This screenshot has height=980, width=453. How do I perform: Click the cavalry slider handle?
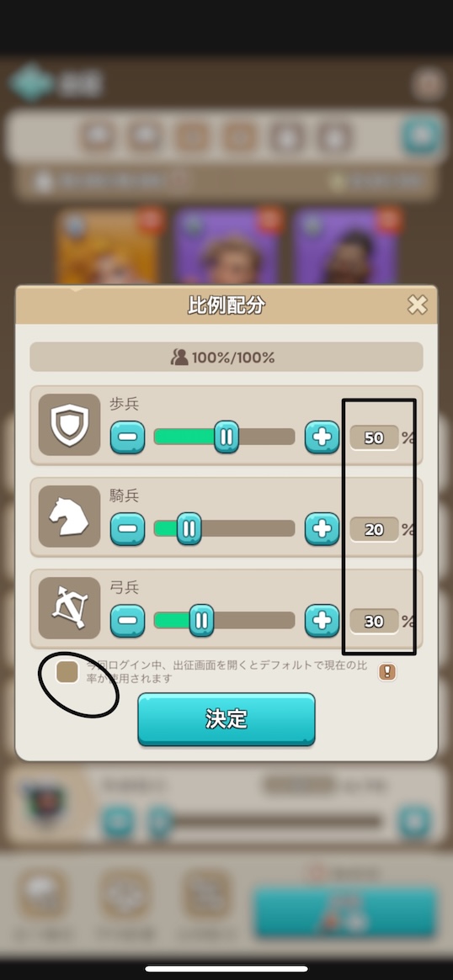[x=189, y=529]
